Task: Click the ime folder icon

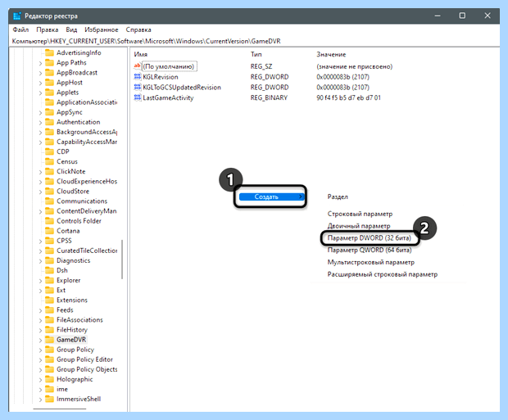Action: coord(49,389)
